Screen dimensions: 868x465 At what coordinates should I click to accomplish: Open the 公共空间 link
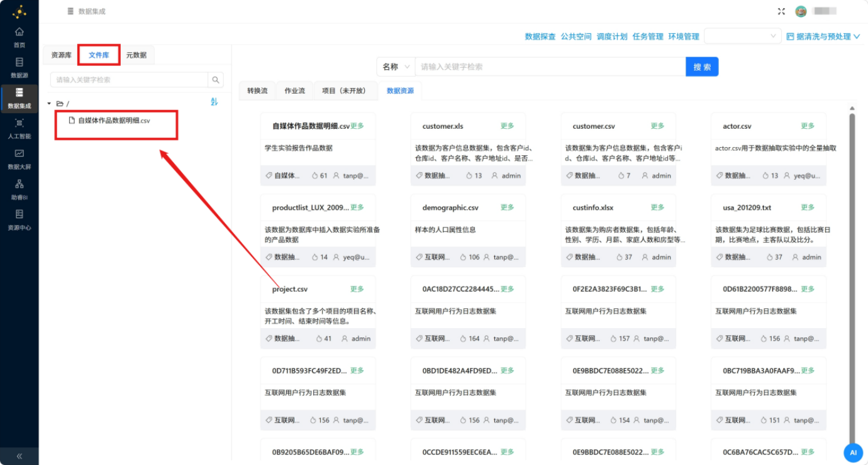click(x=576, y=36)
